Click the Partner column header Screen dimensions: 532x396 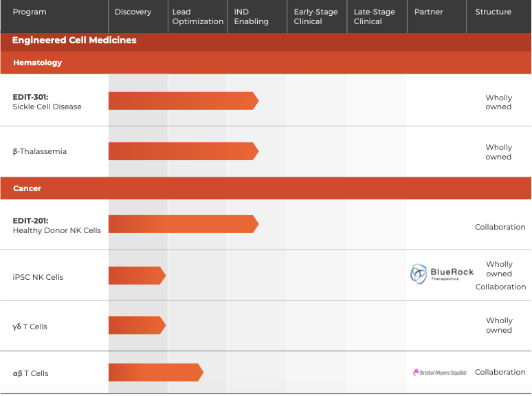[429, 12]
